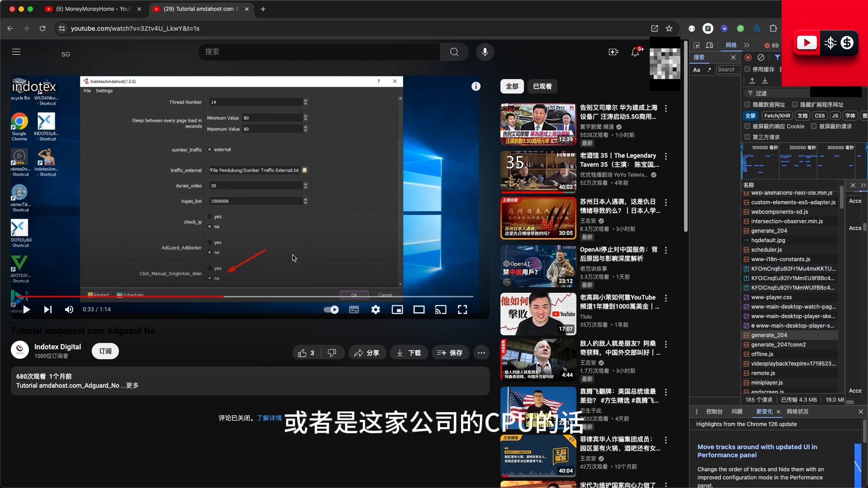Mute the video using the speaker icon
Screen dimensions: 868x488
69,310
